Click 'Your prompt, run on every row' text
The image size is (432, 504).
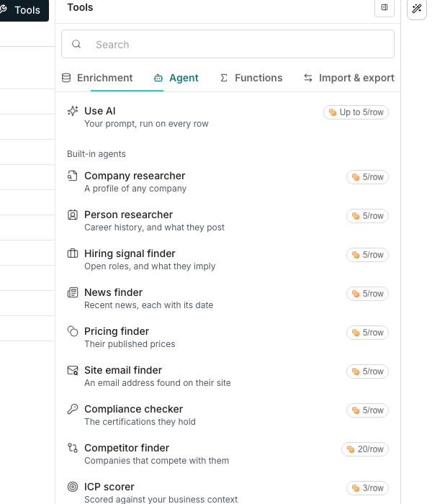(x=146, y=124)
